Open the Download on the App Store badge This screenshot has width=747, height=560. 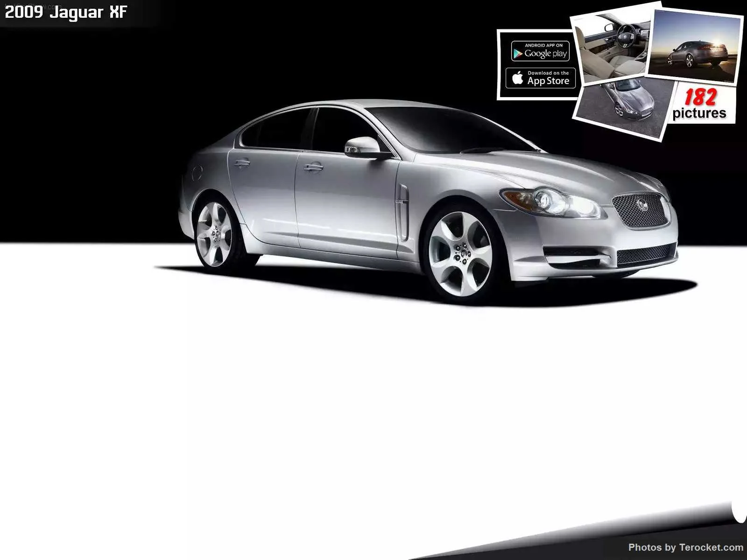pos(540,78)
